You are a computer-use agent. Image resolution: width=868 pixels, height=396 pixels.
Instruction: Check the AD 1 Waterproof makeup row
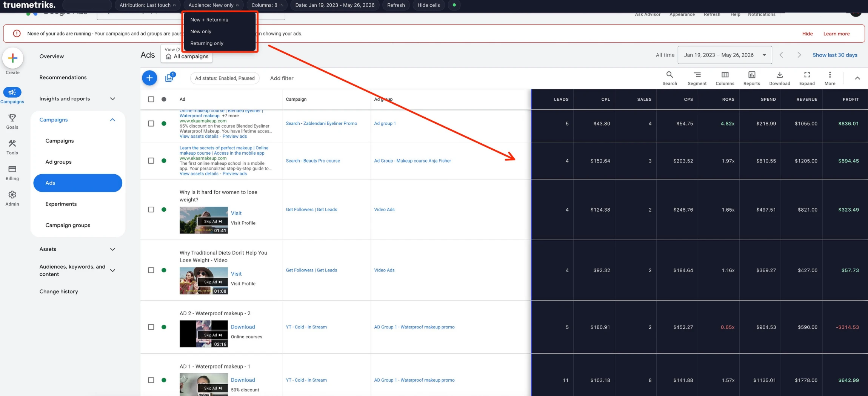(151, 380)
